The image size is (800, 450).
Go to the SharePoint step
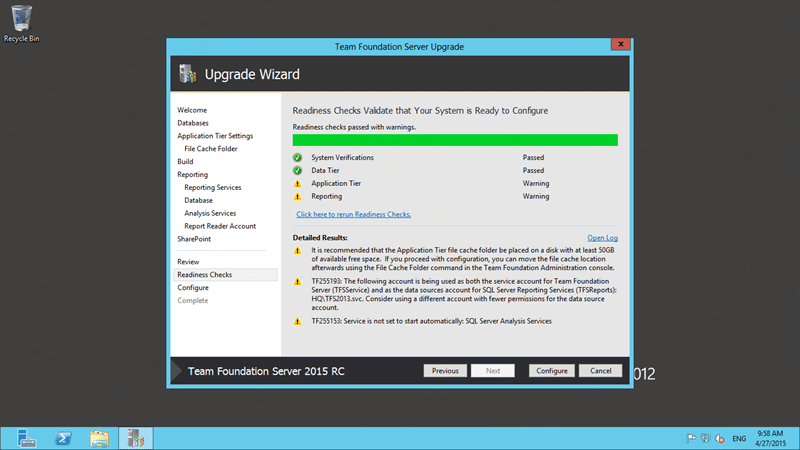(x=194, y=239)
